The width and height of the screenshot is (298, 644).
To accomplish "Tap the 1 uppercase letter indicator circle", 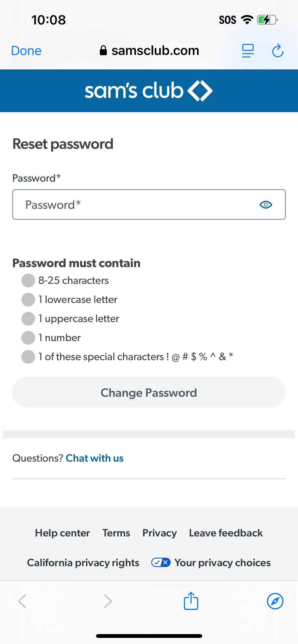I will click(28, 319).
